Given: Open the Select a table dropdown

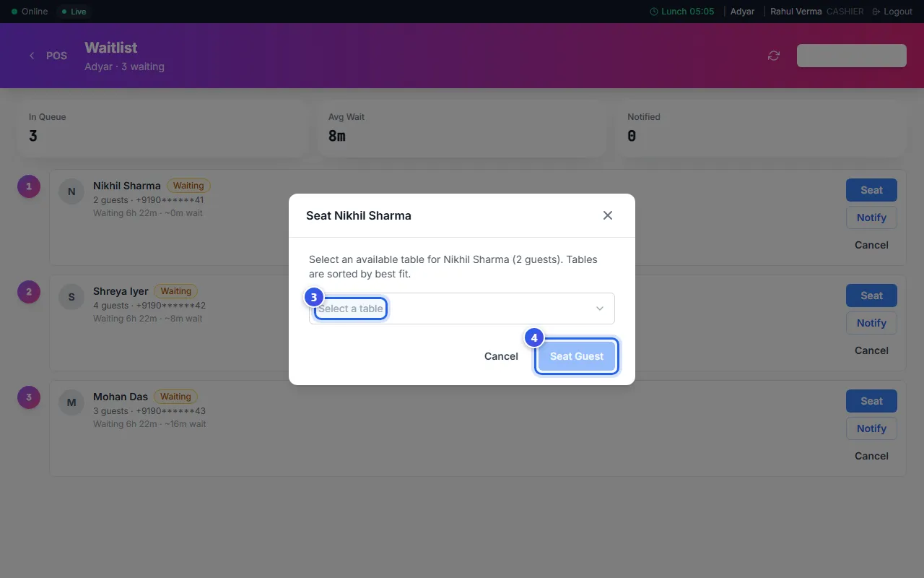Looking at the screenshot, I should point(462,309).
